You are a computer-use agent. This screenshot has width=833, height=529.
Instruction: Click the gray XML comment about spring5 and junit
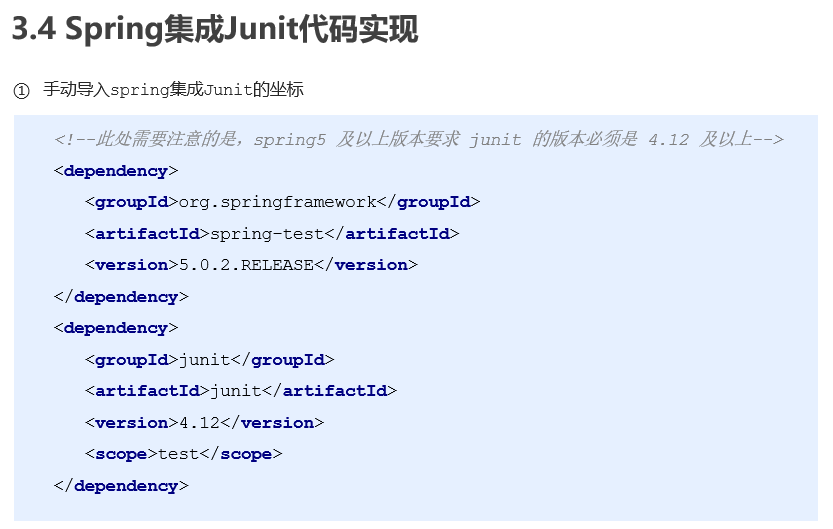click(x=419, y=139)
